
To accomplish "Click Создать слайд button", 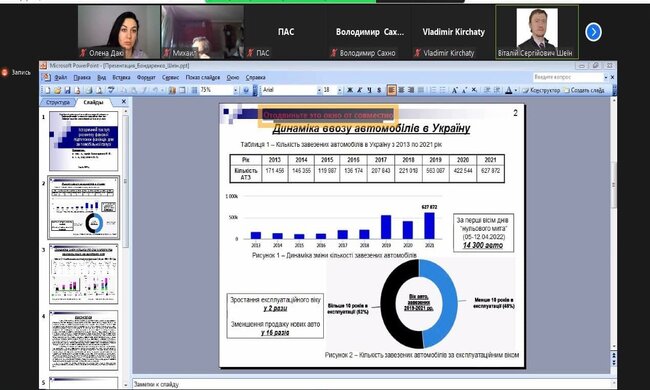I will tap(584, 90).
